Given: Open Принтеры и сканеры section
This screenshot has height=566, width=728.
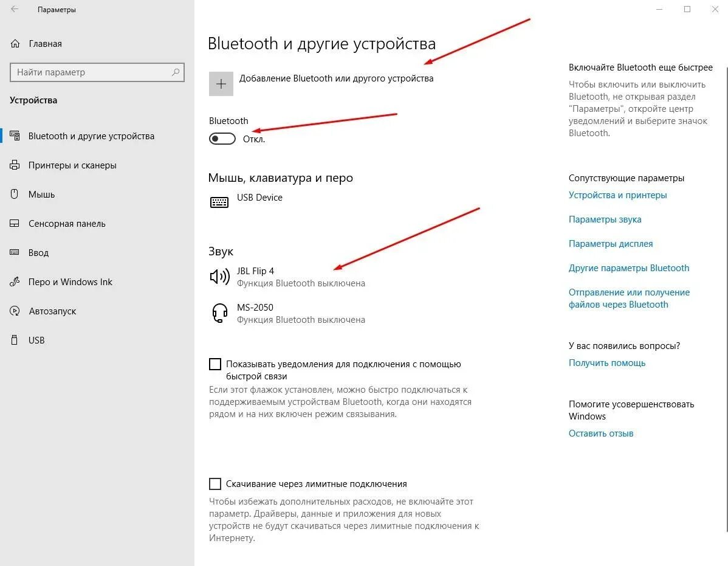Looking at the screenshot, I should pos(72,165).
